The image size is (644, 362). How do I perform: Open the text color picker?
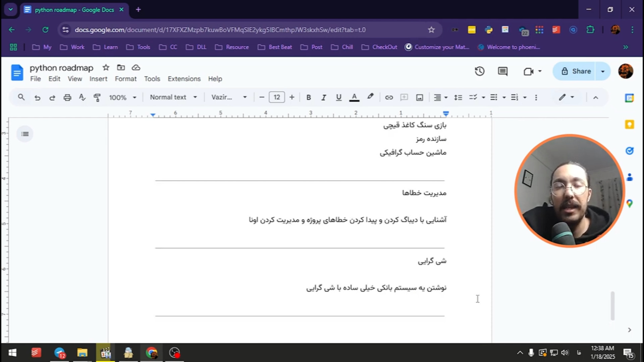pos(354,98)
